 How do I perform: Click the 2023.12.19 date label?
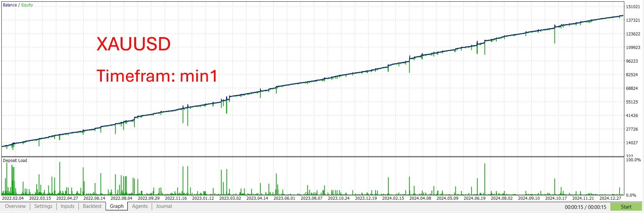pos(366,198)
